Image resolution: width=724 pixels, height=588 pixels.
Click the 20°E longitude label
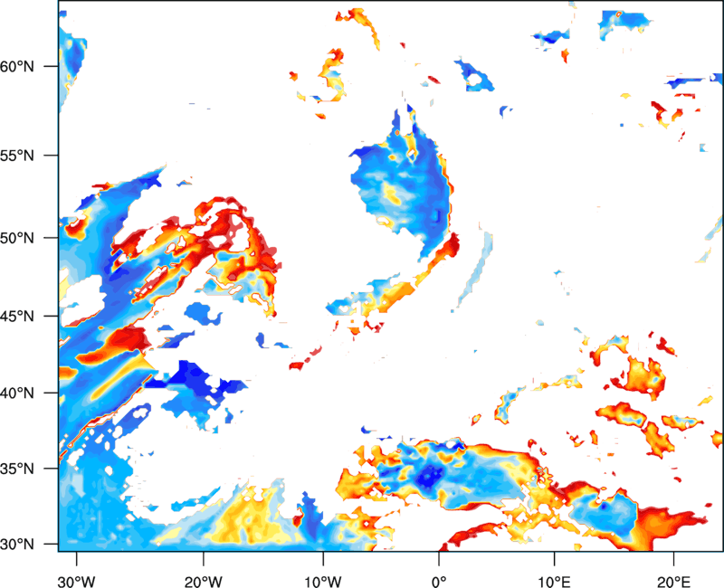tap(673, 582)
